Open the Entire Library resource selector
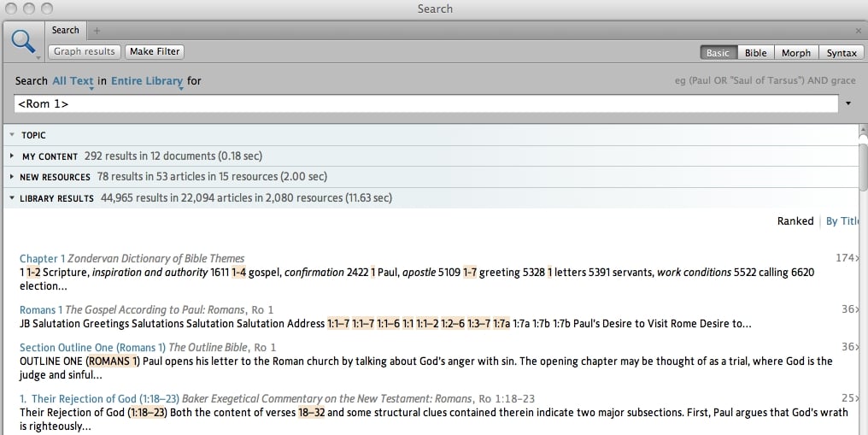The height and width of the screenshot is (435, 868). (x=147, y=81)
